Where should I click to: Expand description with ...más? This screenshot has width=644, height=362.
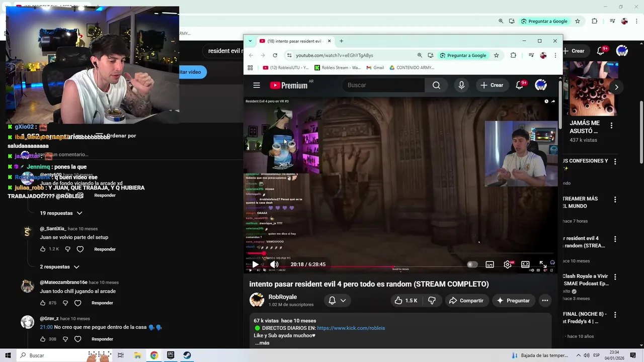[x=262, y=343]
